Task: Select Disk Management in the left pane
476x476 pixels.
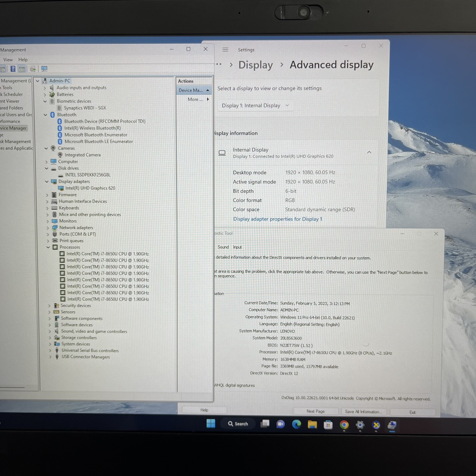Action: point(15,141)
